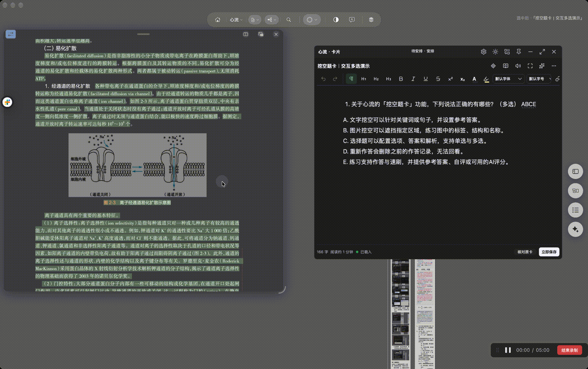The height and width of the screenshot is (369, 588).
Task: Expand the mind-map branch icon dropdown
Action: pyautogui.click(x=272, y=20)
